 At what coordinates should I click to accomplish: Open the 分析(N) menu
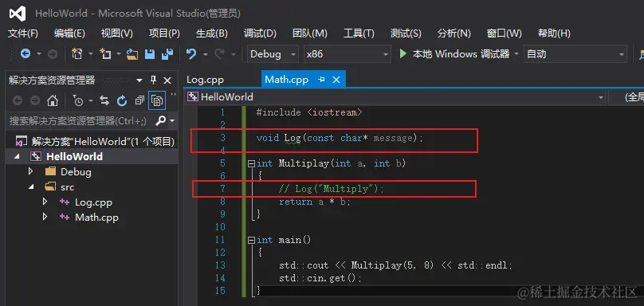click(454, 33)
